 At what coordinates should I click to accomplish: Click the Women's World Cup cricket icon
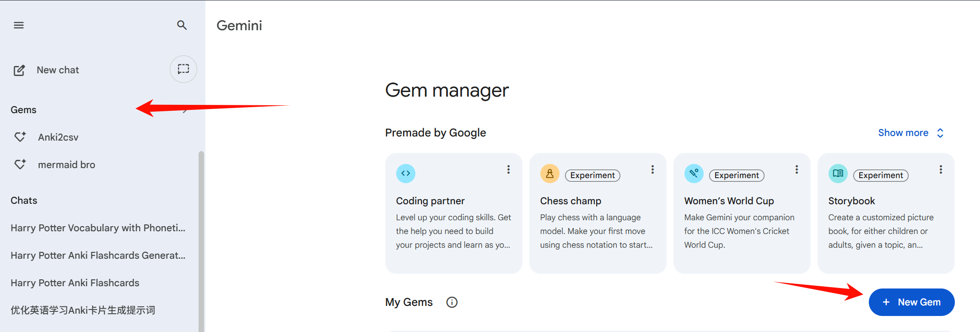(694, 174)
